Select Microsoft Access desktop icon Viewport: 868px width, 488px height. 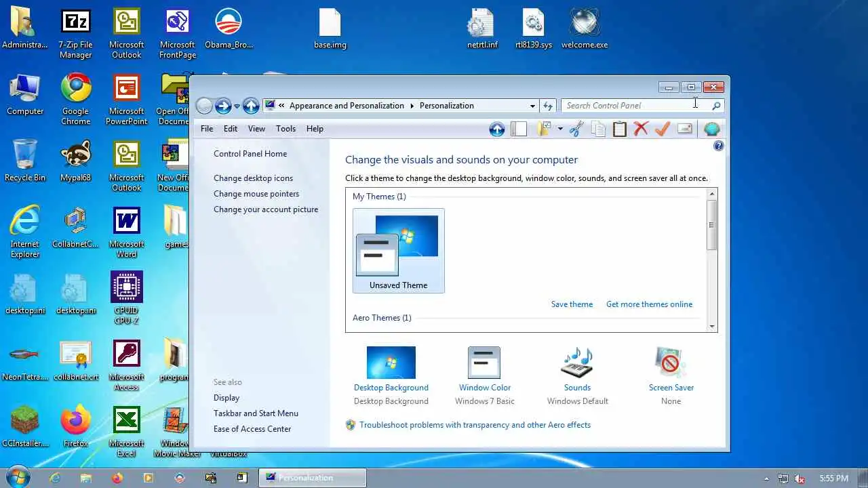point(127,365)
